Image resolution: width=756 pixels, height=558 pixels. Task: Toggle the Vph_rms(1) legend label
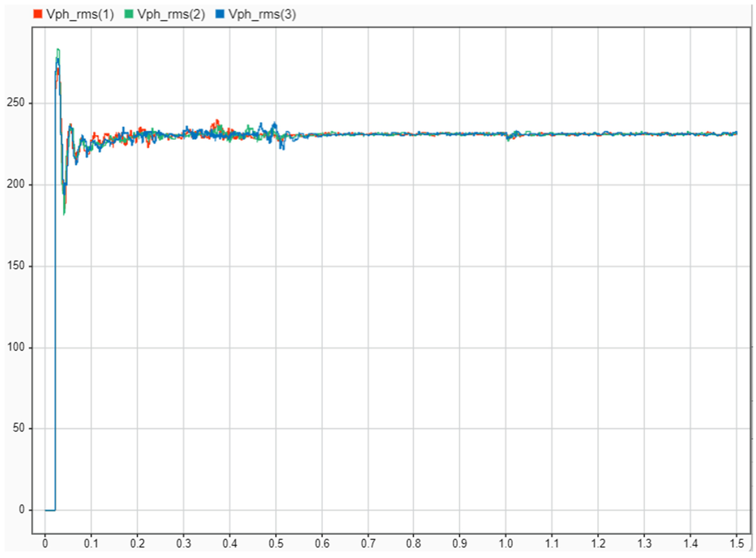click(80, 14)
